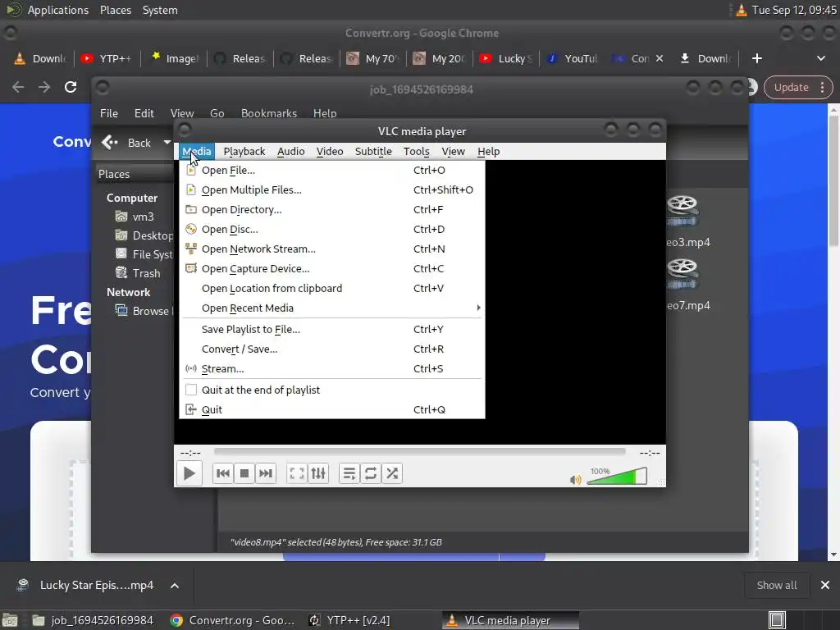
Task: Open a new Chrome tab
Action: [x=757, y=58]
